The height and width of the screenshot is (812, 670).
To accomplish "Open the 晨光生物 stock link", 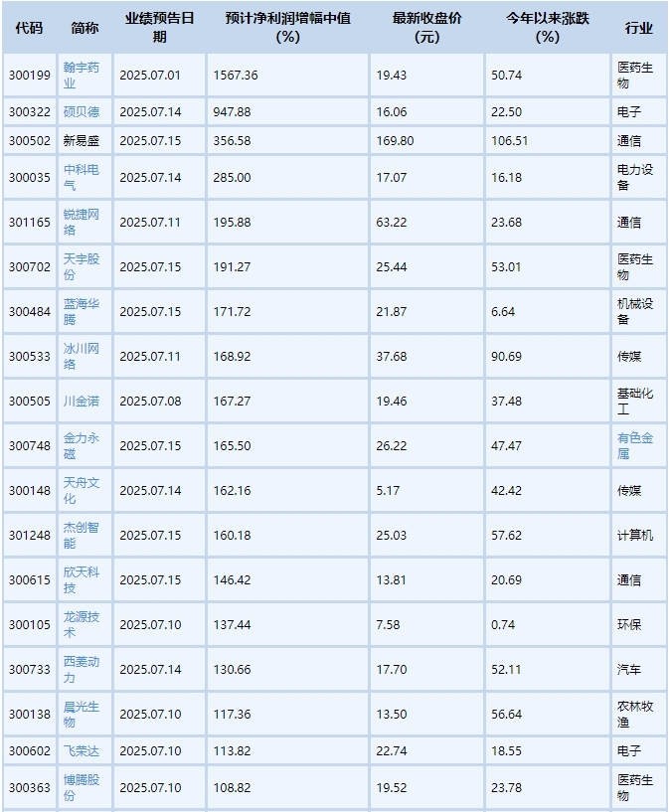I will pos(82,714).
